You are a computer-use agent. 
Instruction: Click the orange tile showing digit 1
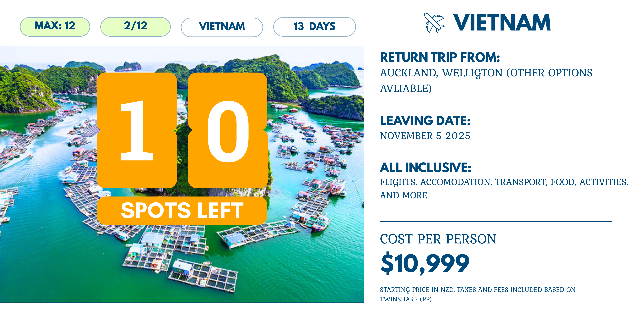[x=137, y=130]
